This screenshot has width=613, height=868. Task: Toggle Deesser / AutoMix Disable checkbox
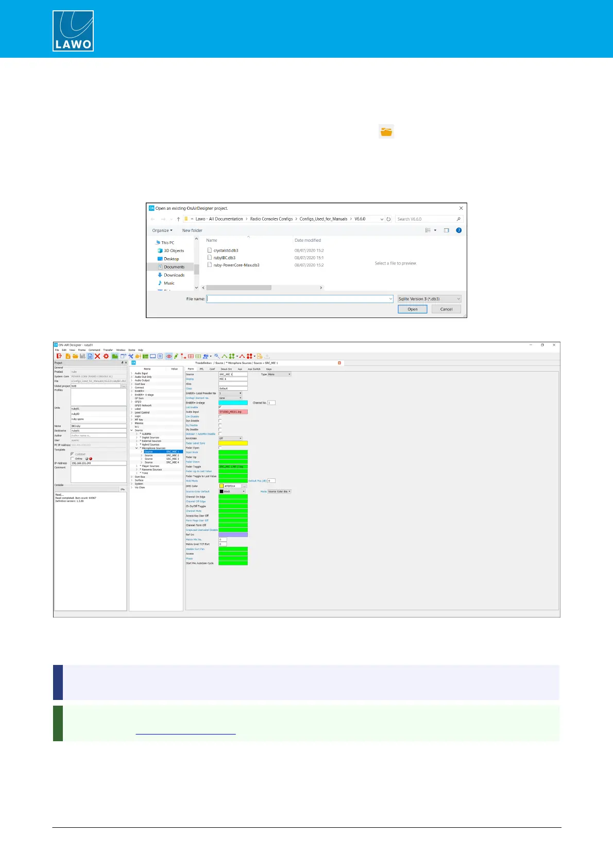click(x=220, y=434)
